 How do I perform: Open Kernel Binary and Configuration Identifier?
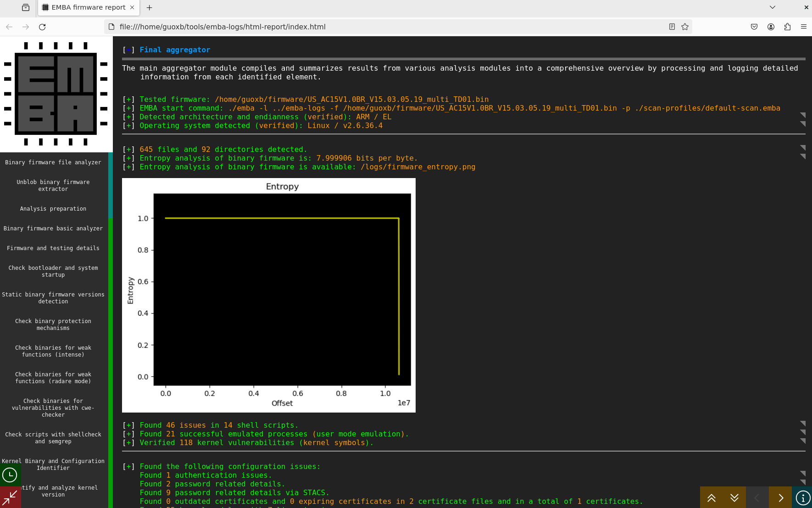(x=53, y=464)
